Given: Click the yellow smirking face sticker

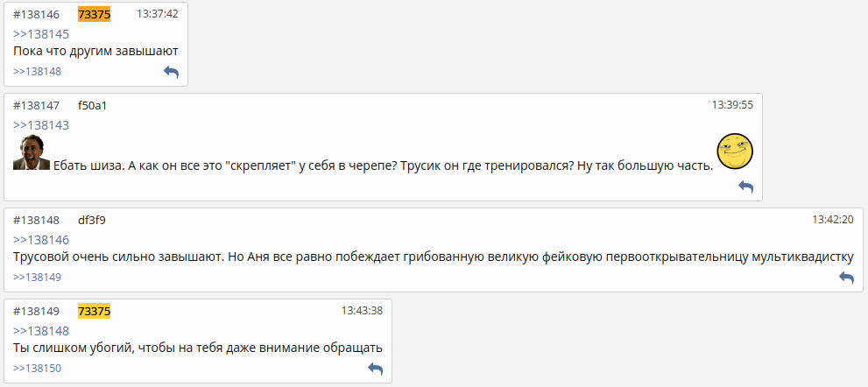Looking at the screenshot, I should 735,152.
